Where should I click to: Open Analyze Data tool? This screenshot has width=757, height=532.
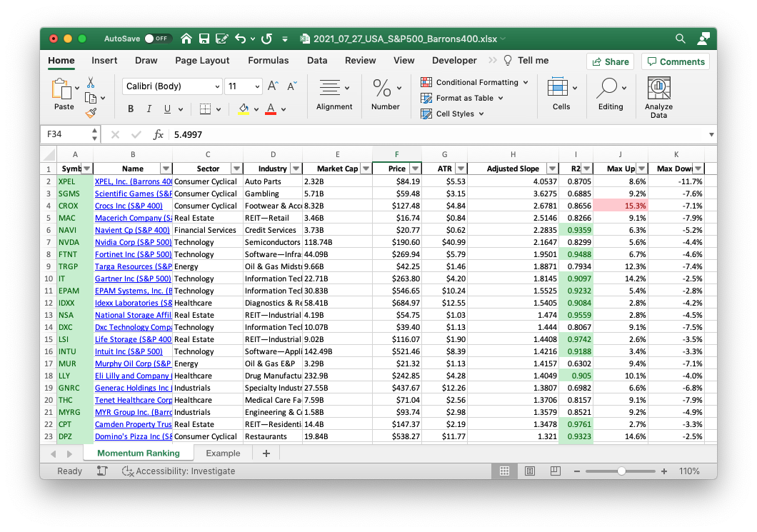pos(658,98)
